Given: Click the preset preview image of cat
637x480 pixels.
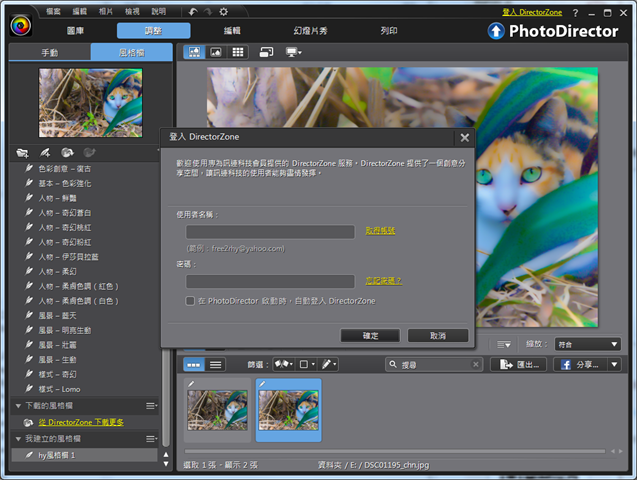Looking at the screenshot, I should 91,103.
